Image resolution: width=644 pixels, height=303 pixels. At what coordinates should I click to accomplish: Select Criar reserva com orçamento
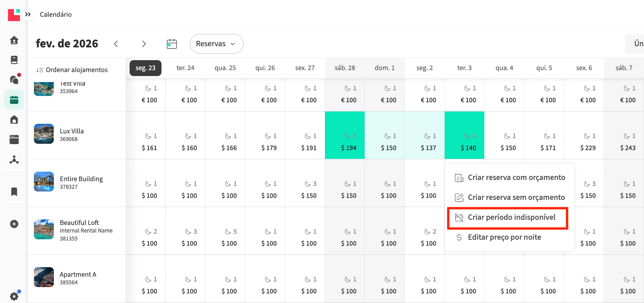tap(516, 178)
